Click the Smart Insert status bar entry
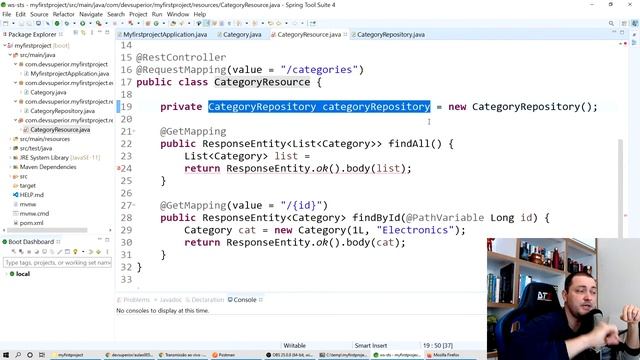640x360 pixels. (x=371, y=346)
